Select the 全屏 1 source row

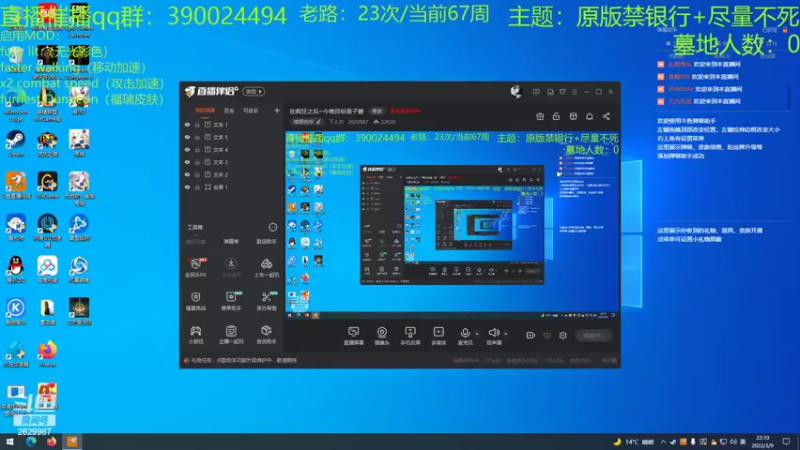(232, 187)
